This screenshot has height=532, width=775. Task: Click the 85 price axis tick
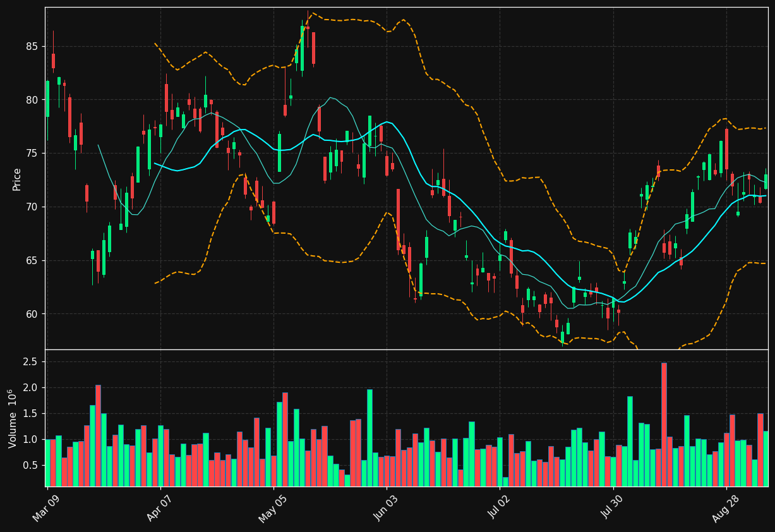32,47
